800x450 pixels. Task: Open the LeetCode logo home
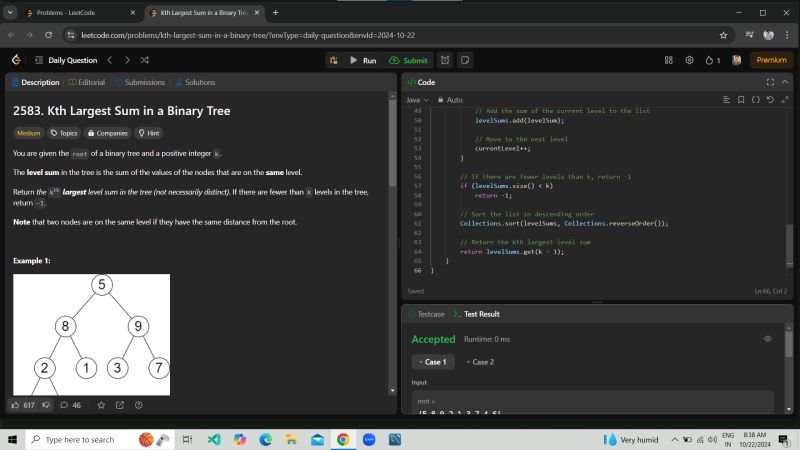16,60
